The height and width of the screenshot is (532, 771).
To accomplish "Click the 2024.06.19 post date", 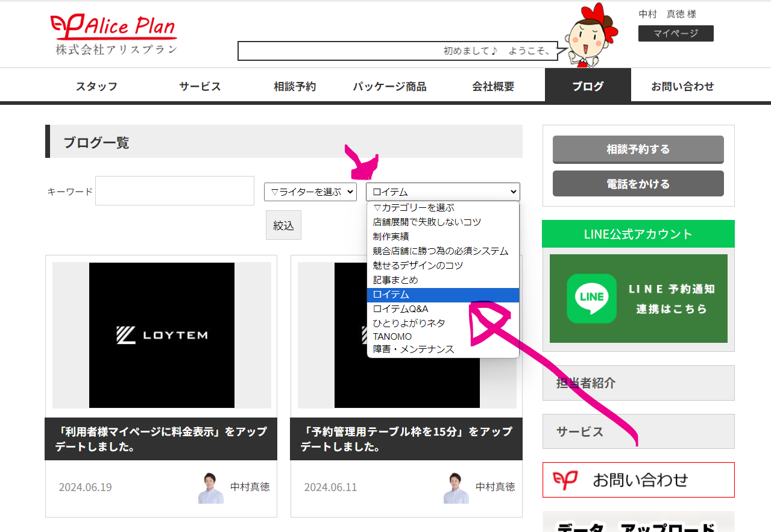I will tap(85, 487).
